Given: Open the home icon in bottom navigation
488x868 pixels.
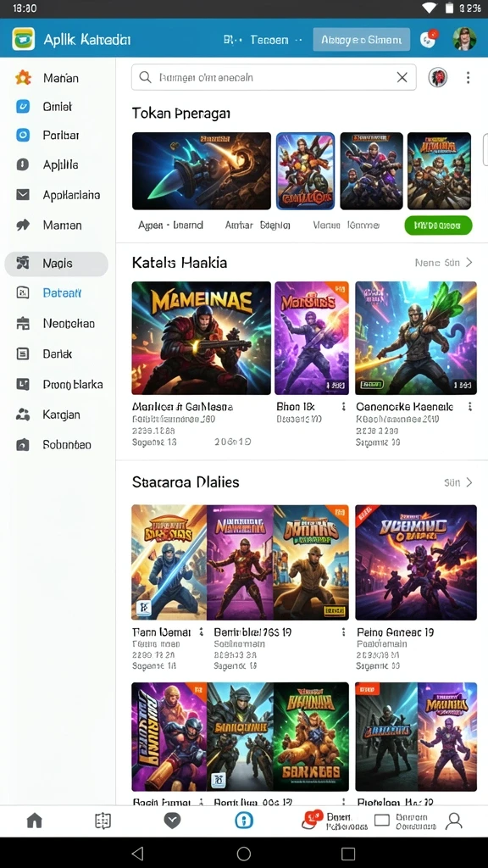Looking at the screenshot, I should coord(34,821).
